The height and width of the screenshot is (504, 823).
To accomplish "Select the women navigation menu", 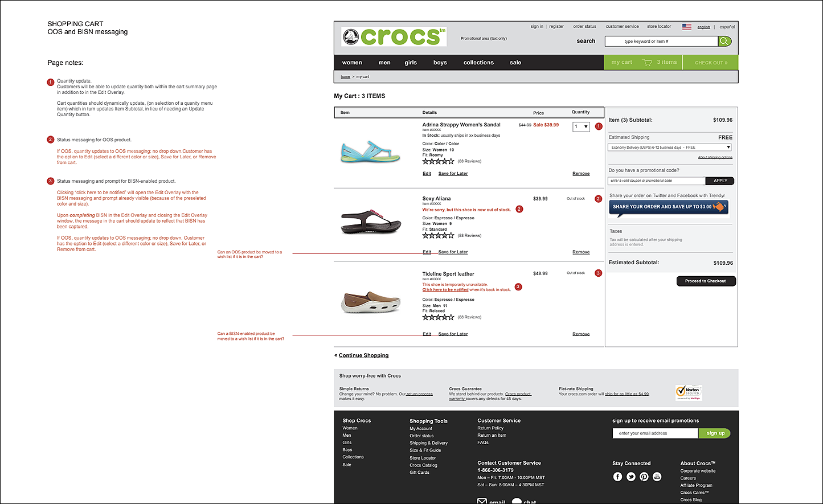I will (x=351, y=62).
